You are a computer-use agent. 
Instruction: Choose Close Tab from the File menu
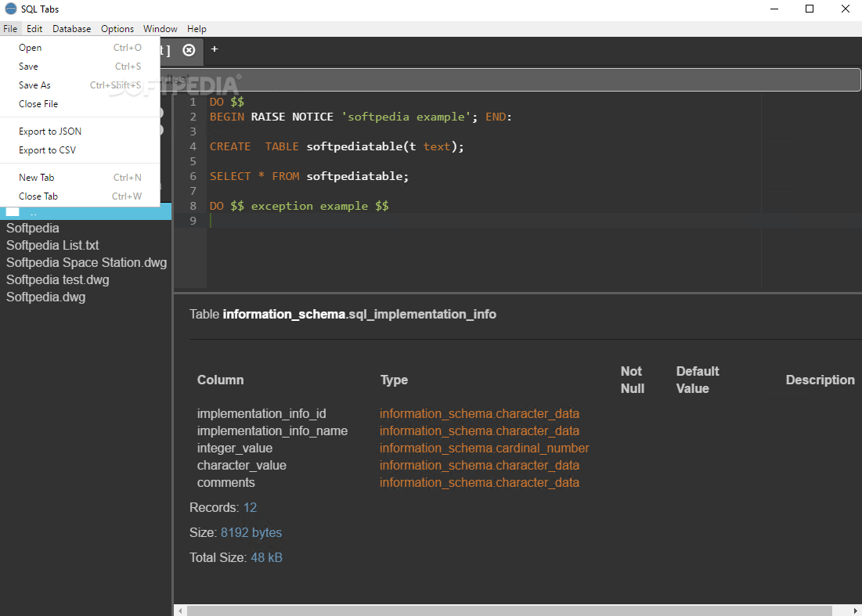[81, 196]
